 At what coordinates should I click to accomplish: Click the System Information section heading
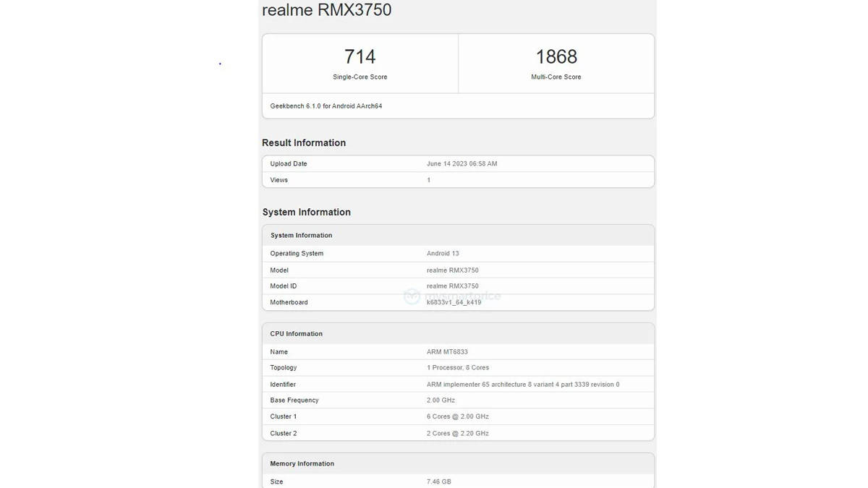click(x=306, y=213)
